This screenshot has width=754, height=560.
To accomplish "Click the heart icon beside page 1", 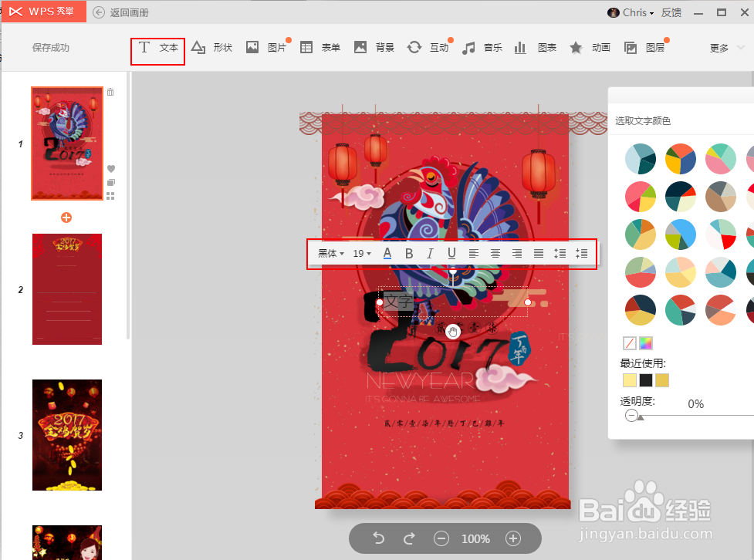I will point(111,168).
